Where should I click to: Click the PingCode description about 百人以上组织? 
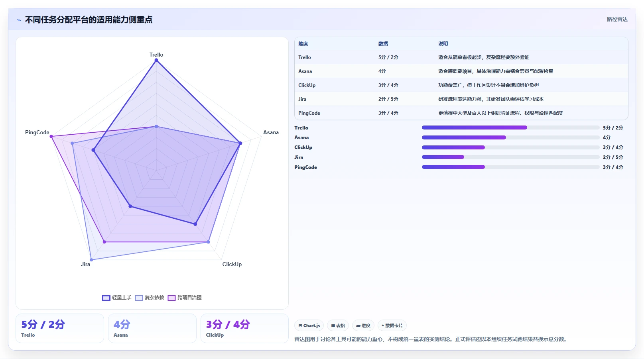point(500,113)
